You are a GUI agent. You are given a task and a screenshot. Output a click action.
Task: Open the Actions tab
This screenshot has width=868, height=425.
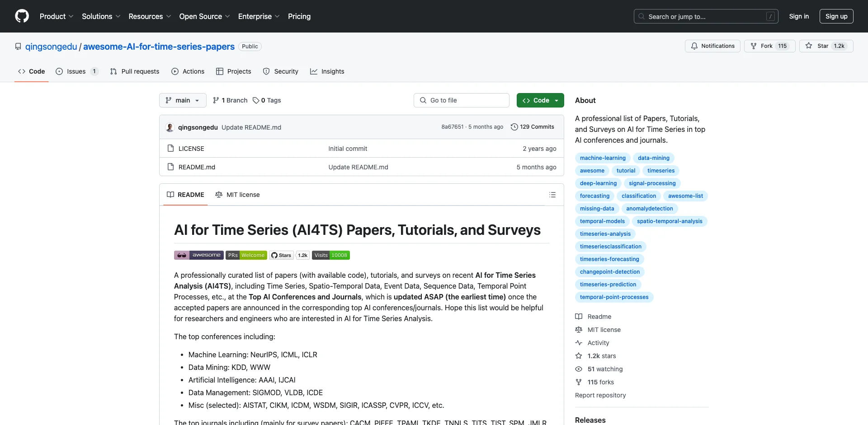pyautogui.click(x=188, y=71)
